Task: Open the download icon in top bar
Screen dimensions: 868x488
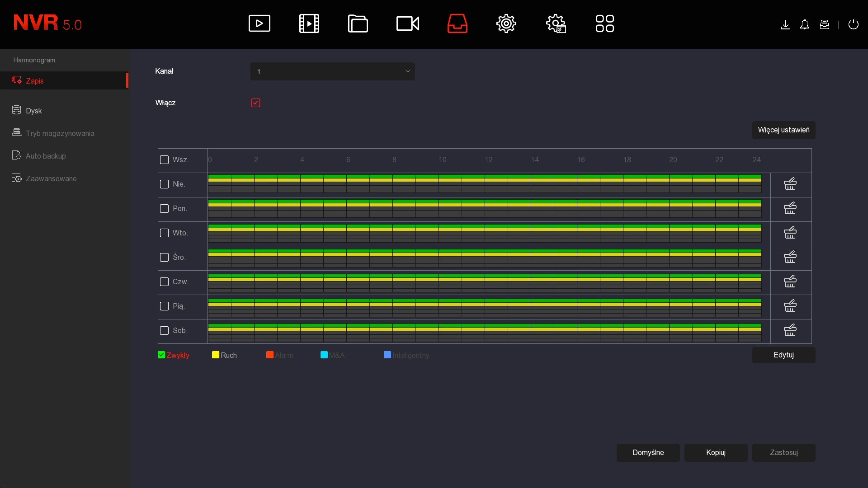Action: tap(786, 25)
